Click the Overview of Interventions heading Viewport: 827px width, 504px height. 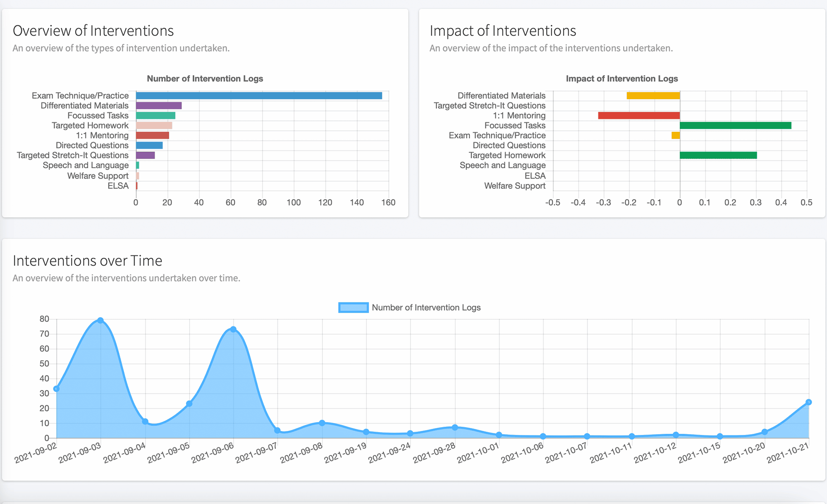coord(93,31)
